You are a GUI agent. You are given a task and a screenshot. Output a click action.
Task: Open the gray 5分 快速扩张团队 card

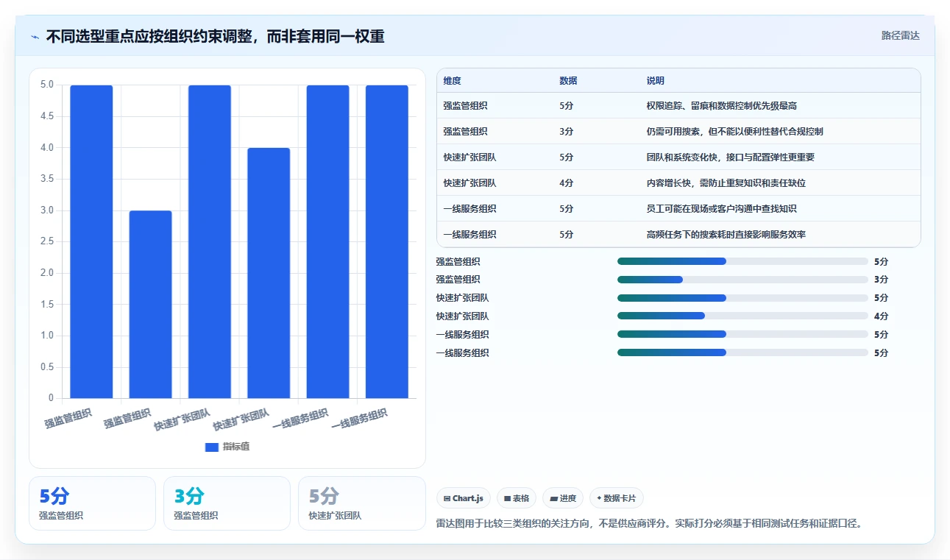pyautogui.click(x=361, y=503)
